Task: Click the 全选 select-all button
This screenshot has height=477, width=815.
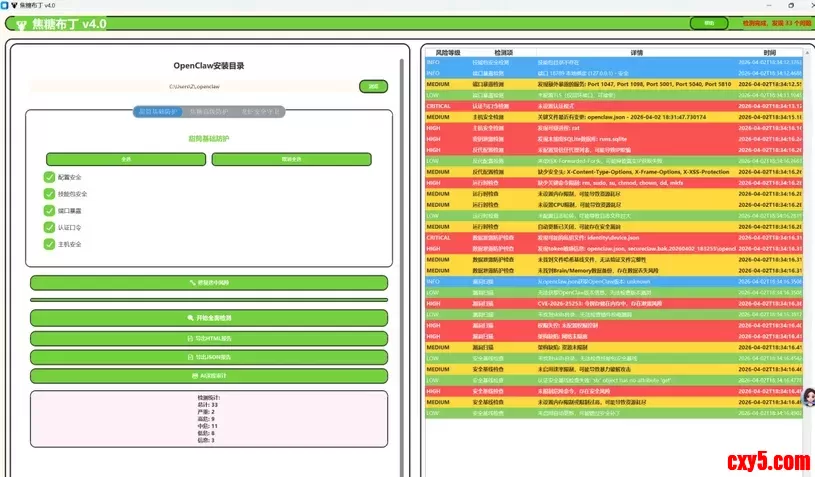Action: pos(126,159)
